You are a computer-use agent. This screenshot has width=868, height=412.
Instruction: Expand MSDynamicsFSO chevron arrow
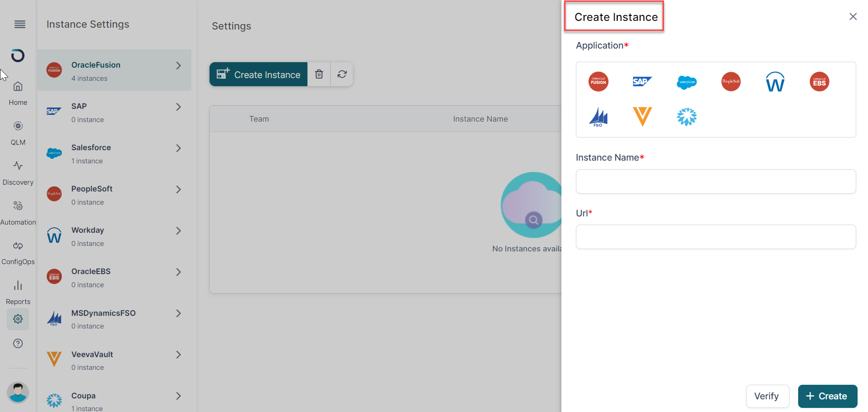pos(178,314)
